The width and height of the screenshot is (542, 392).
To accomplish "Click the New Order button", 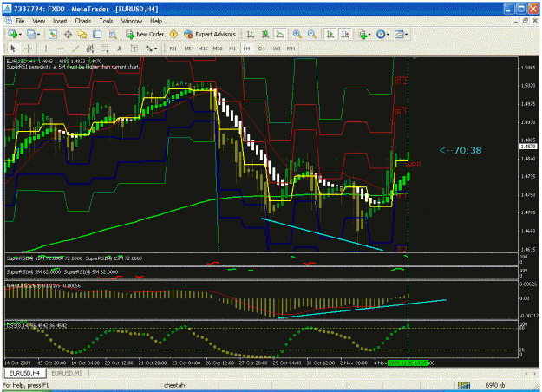I will [x=145, y=34].
